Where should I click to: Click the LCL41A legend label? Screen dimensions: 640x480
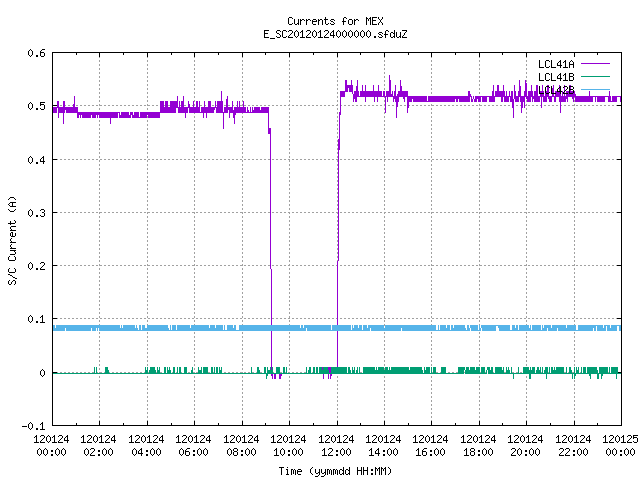tap(556, 64)
